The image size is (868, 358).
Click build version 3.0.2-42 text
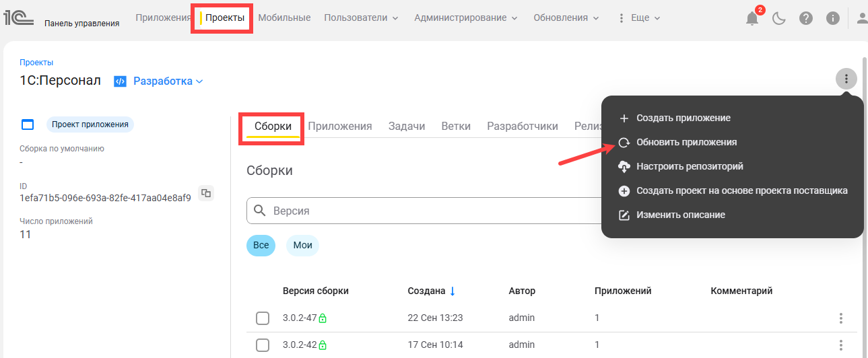coord(300,345)
